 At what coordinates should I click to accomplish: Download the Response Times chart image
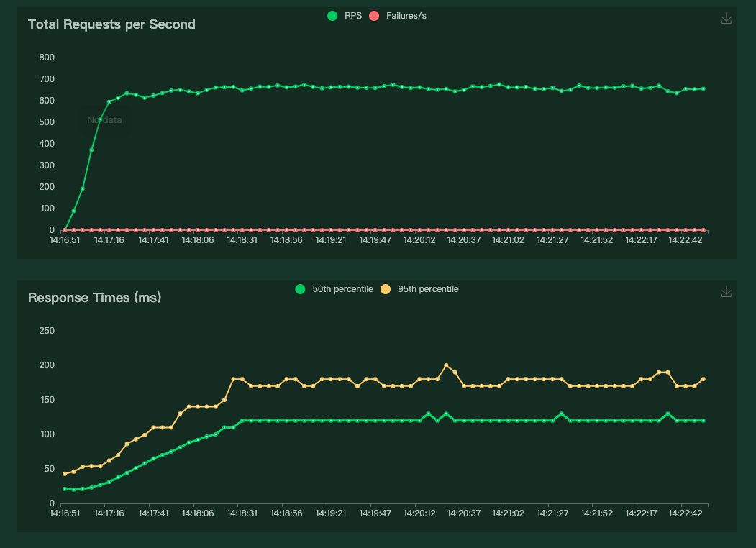[727, 292]
